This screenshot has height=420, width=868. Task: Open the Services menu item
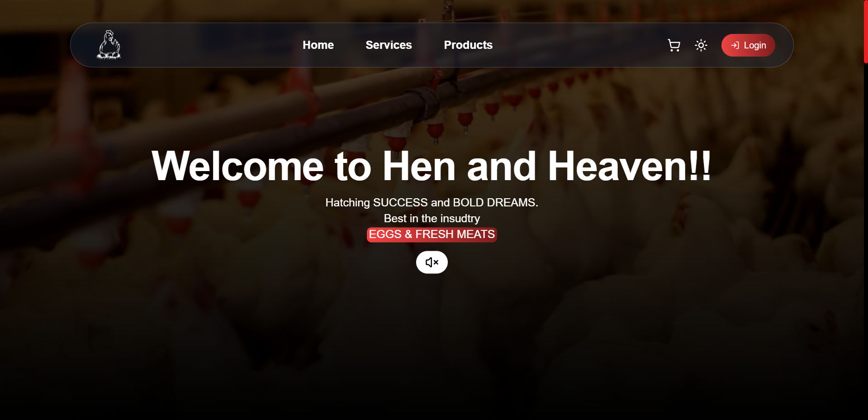point(389,45)
